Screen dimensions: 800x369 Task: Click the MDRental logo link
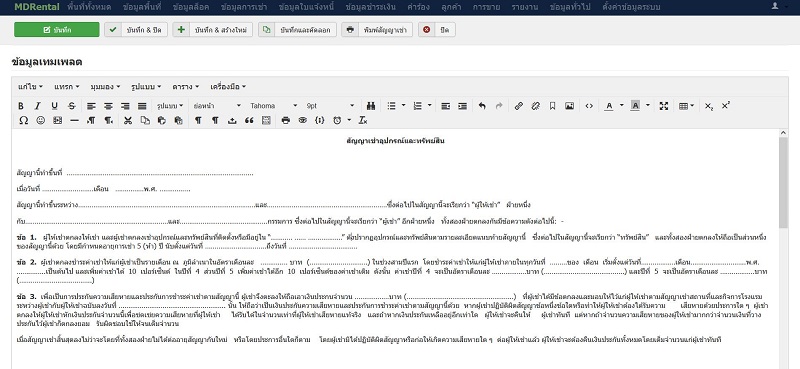tap(37, 7)
